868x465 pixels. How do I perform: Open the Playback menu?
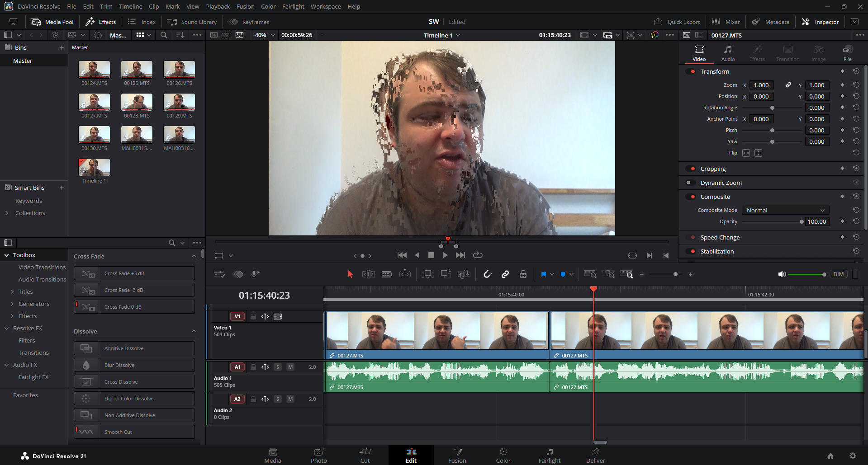coord(218,6)
